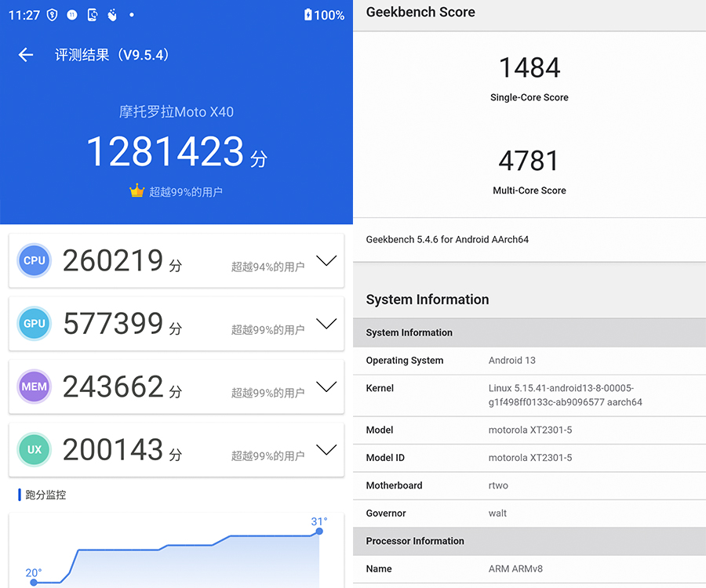Screen dimensions: 706x588
Task: Tap the hand gesture status icon
Action: (x=112, y=16)
